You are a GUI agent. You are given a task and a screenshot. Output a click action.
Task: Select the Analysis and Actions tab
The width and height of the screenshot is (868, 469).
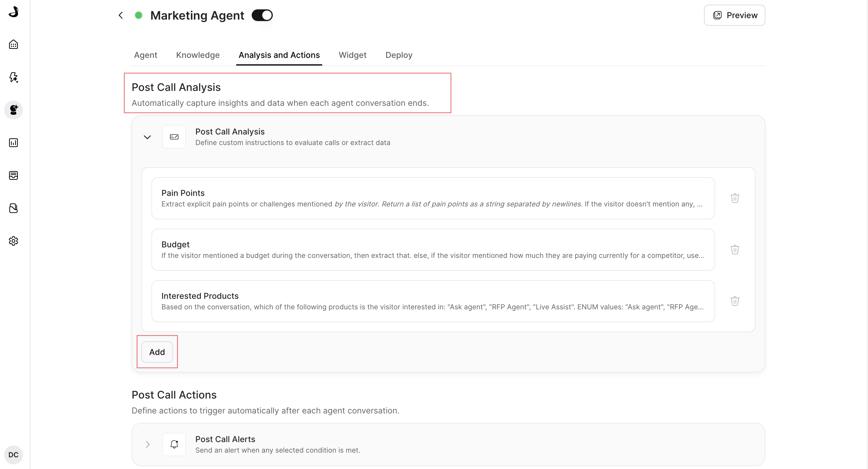pos(279,55)
